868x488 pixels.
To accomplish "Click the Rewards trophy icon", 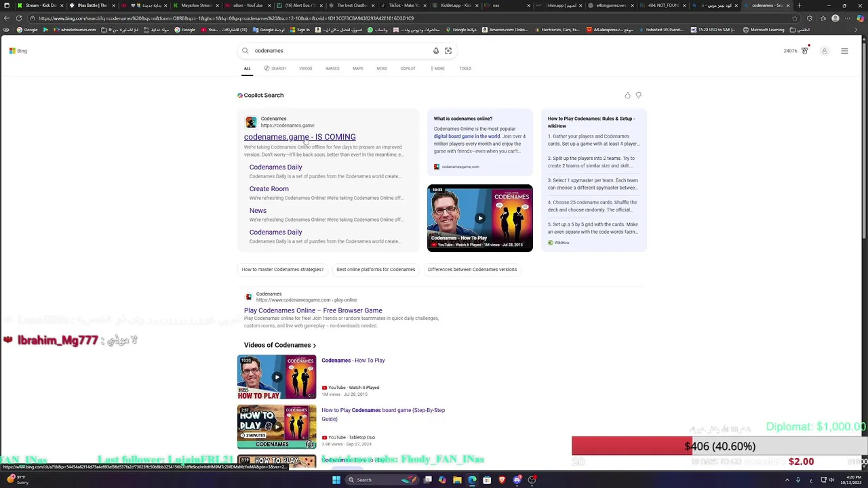I will click(x=805, y=51).
